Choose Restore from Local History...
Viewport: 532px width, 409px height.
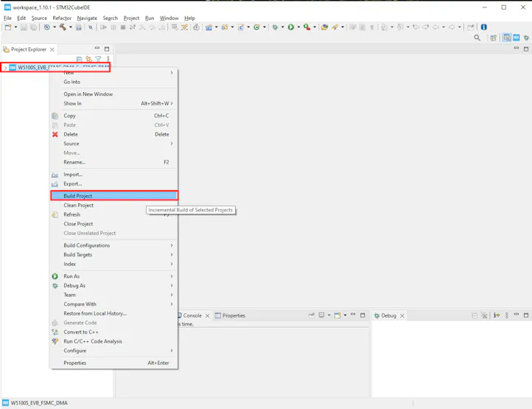114,314
